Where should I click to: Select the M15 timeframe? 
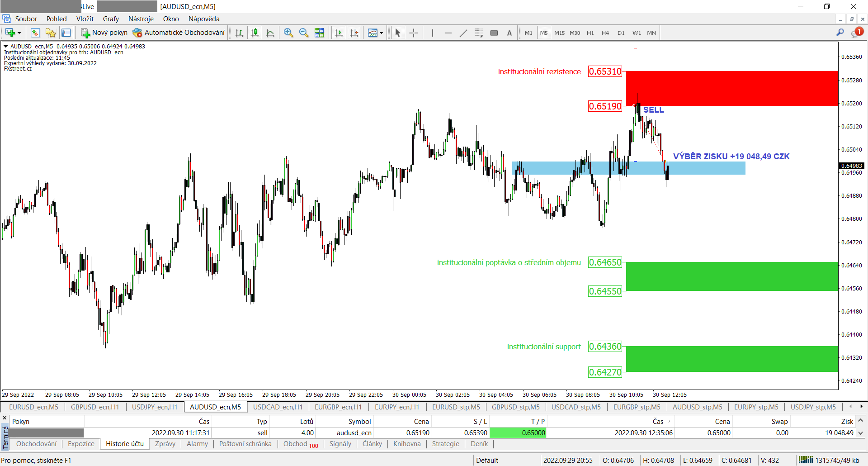[559, 33]
